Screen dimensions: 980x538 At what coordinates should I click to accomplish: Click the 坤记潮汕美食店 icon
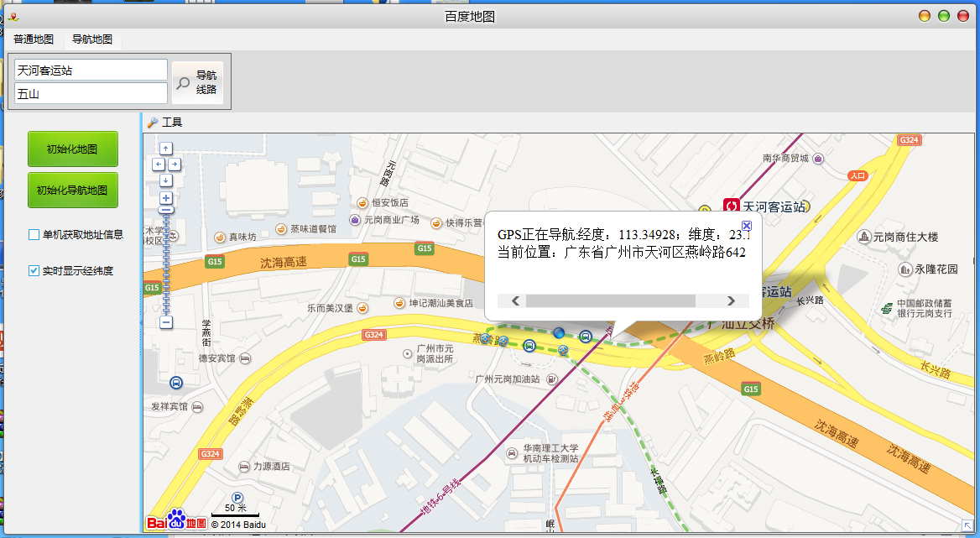click(x=399, y=303)
